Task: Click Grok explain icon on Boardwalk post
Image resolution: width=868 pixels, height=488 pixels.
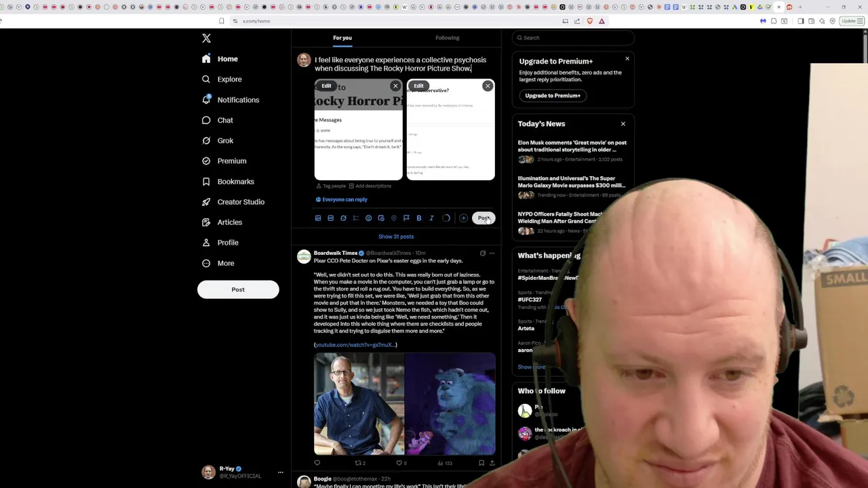Action: tap(483, 253)
